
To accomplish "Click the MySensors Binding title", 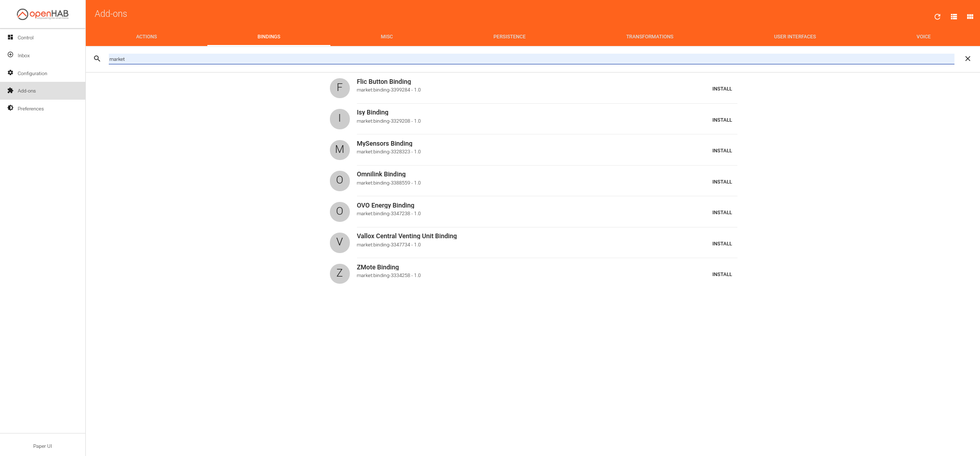I will tap(385, 144).
